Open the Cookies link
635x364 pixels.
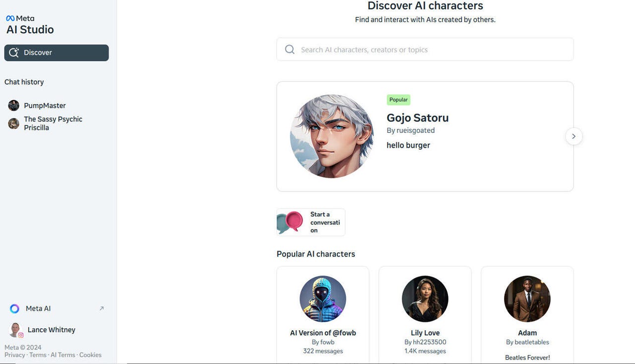(90, 355)
